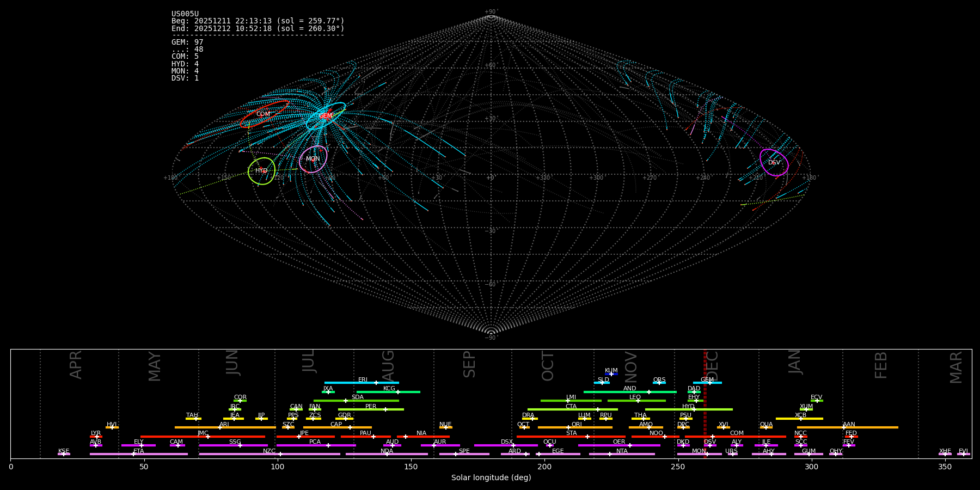Select the AND shower bar in timeline

[630, 391]
